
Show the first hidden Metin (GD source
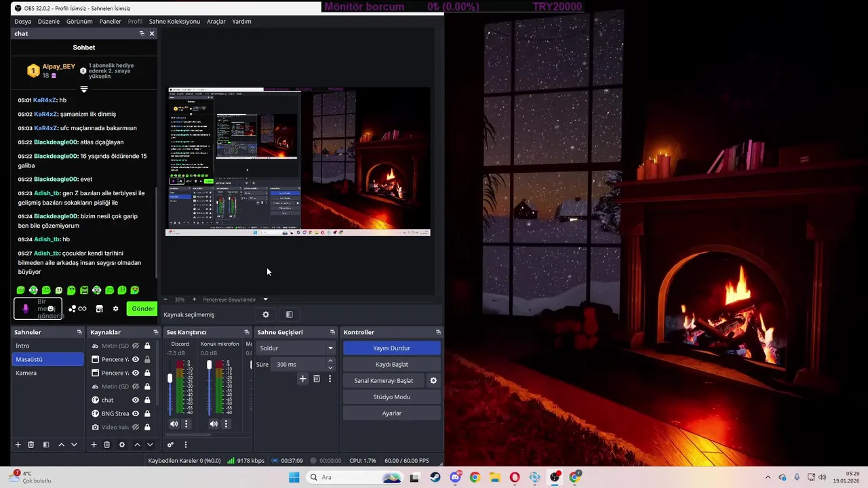136,346
